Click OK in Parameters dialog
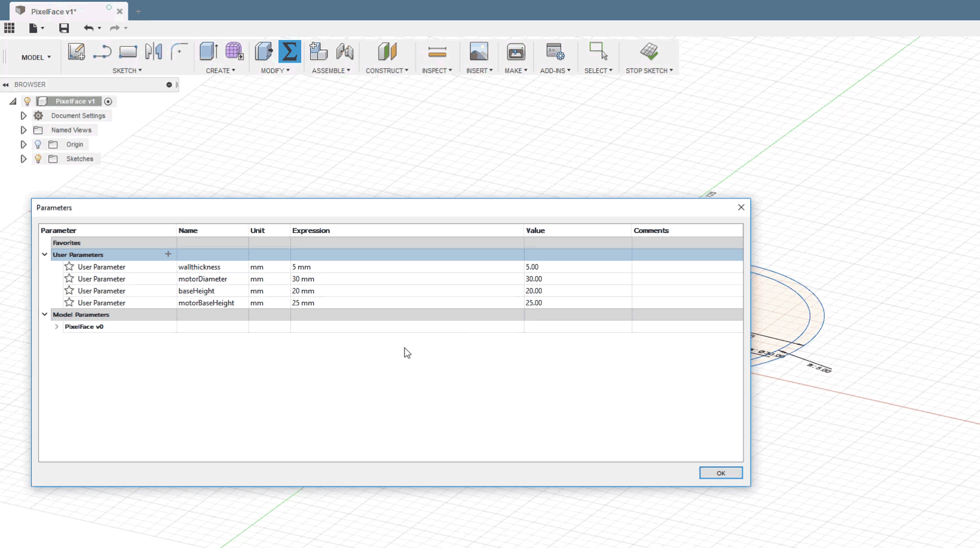 tap(721, 473)
